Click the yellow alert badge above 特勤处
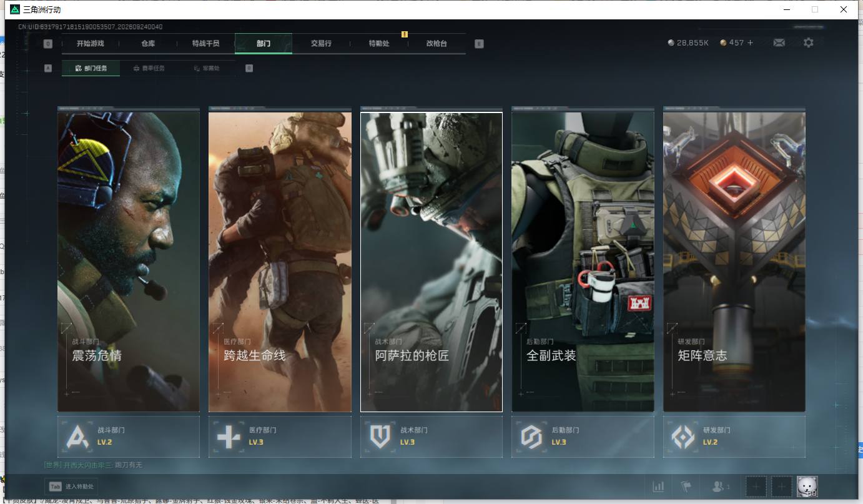 404,34
